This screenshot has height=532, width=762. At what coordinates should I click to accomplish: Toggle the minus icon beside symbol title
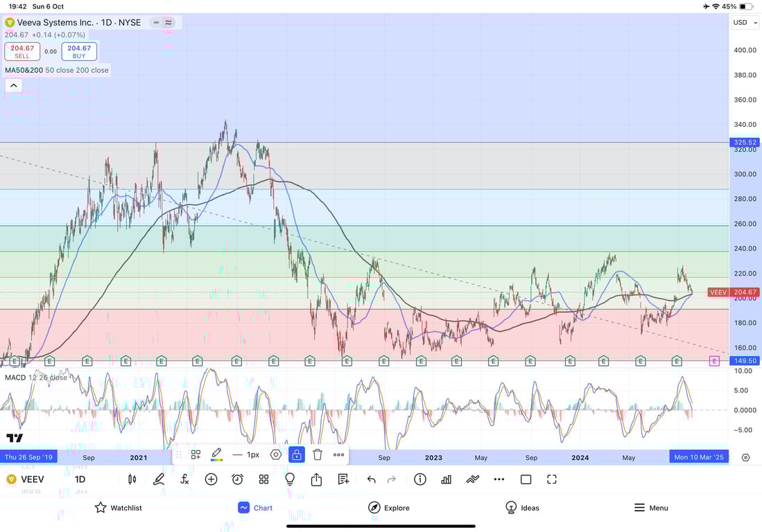156,22
